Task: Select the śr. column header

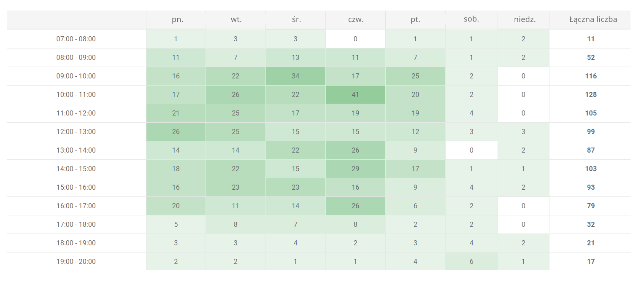Action: point(296,19)
